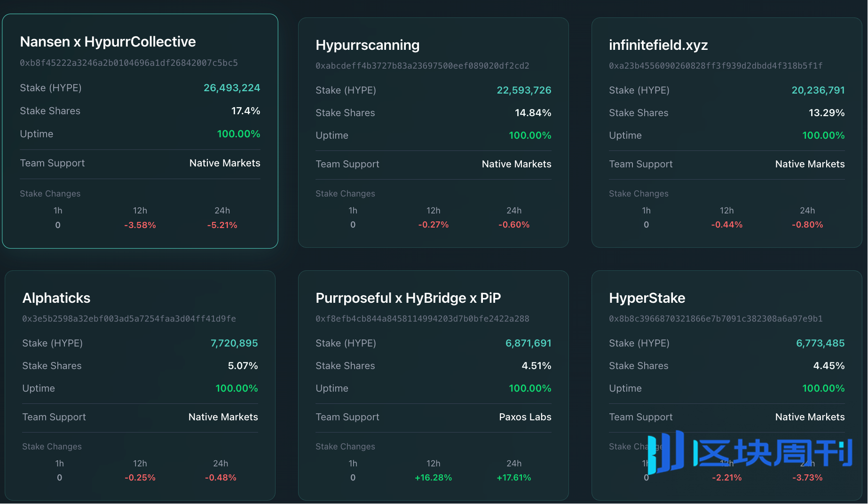Select address 0xabcdeff4b3727b83a23697500eef089020df2cd2
Image resolution: width=868 pixels, height=504 pixels.
pos(422,66)
